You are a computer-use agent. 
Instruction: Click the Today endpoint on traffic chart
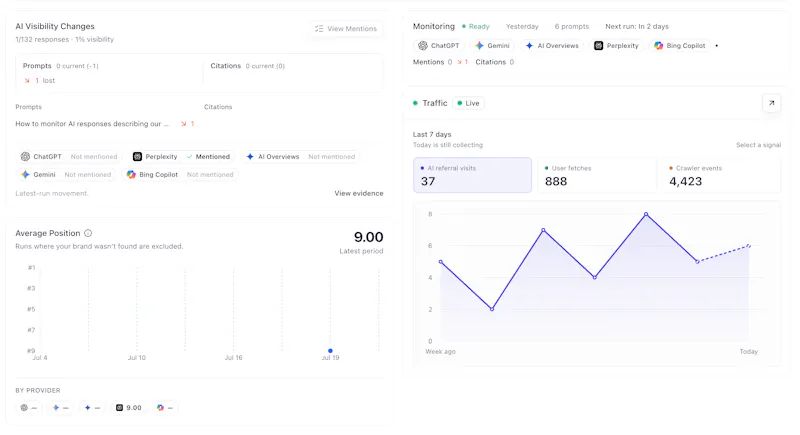749,246
